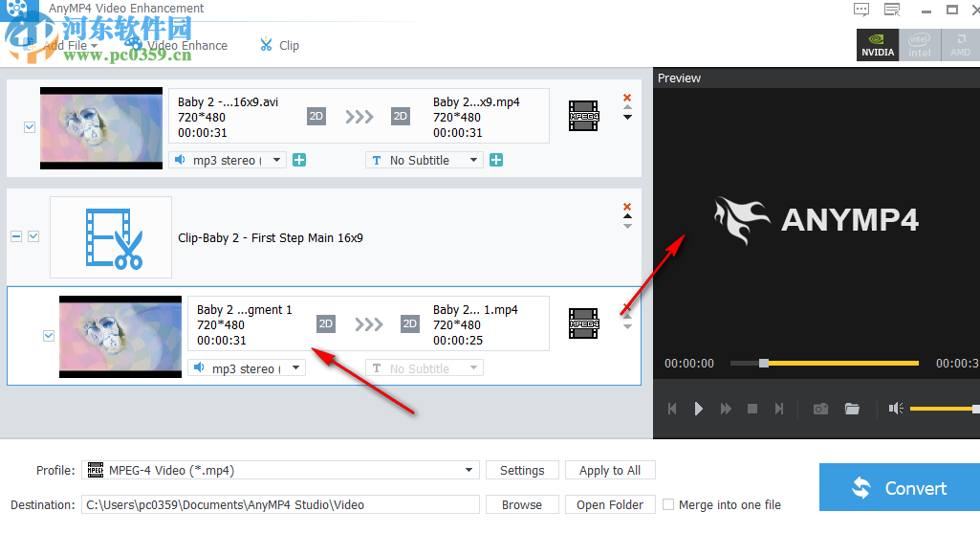Move Baby 2 avi file down
The width and height of the screenshot is (980, 534).
tap(627, 117)
